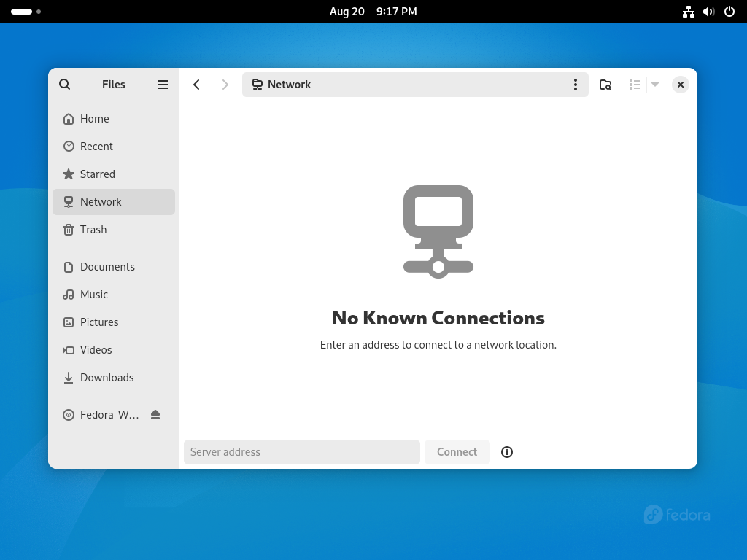This screenshot has width=747, height=560.
Task: Open the Videos folder in sidebar
Action: [x=114, y=350]
